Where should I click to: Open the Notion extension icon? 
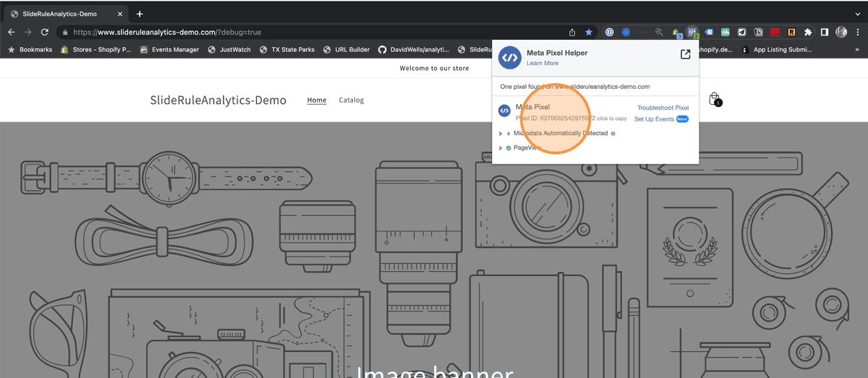(759, 32)
